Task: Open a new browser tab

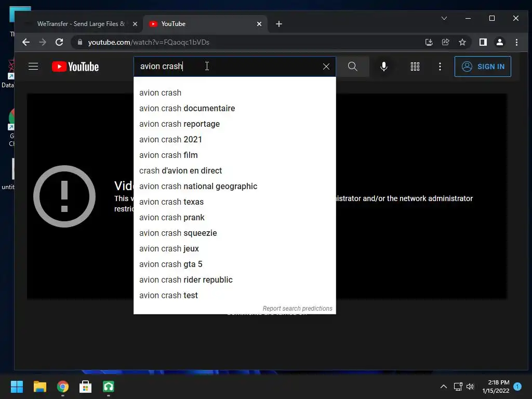Action: click(279, 24)
